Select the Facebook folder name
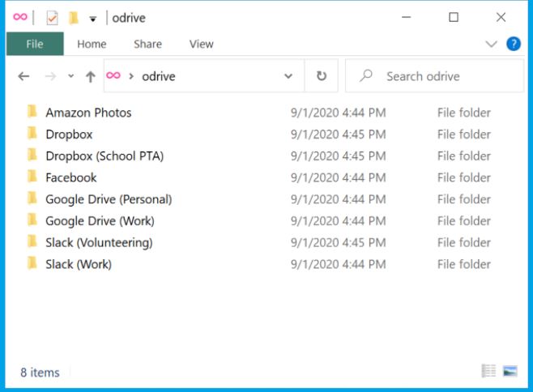The image size is (533, 392). pyautogui.click(x=71, y=177)
